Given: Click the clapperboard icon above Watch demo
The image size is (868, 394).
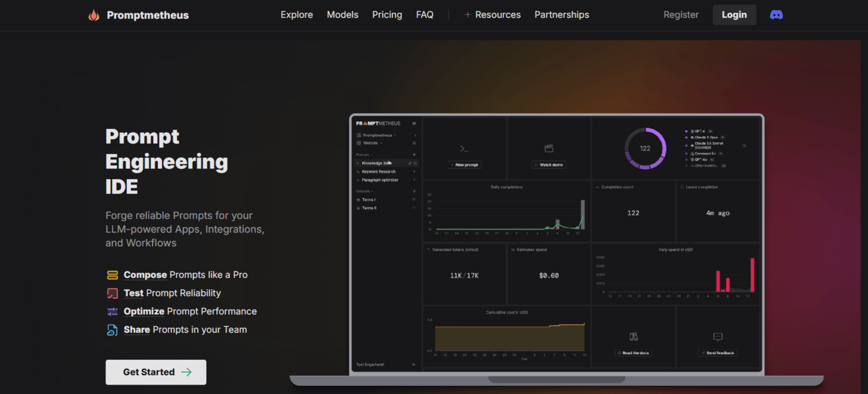Looking at the screenshot, I should (x=548, y=148).
